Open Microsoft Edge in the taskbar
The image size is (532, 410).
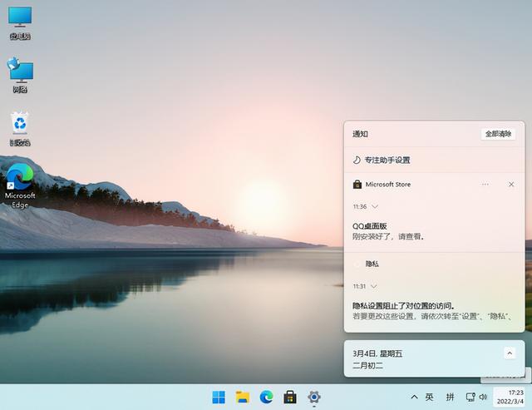point(267,398)
